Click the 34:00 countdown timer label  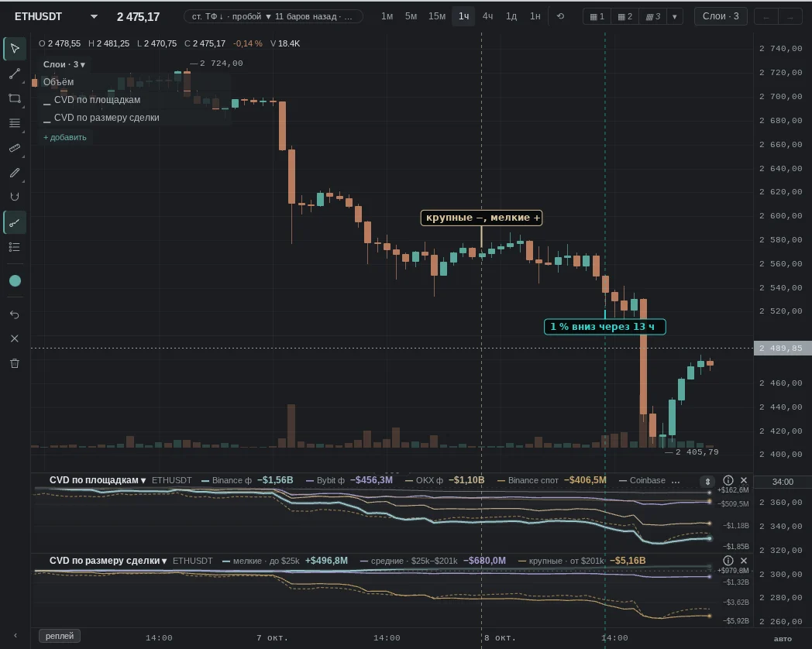(x=783, y=482)
